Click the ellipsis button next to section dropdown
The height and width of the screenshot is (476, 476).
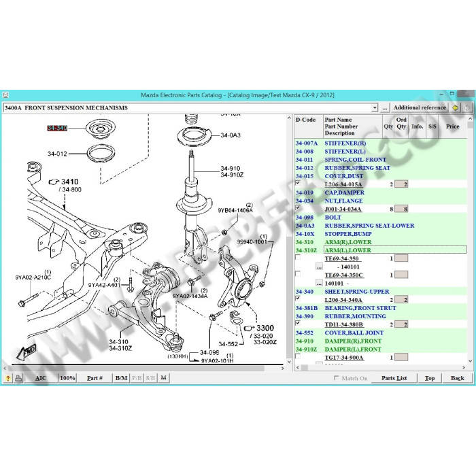click(x=385, y=107)
